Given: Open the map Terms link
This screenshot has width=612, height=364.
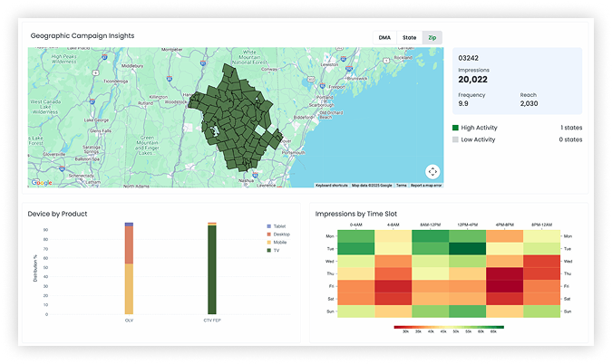Looking at the screenshot, I should pyautogui.click(x=402, y=186).
